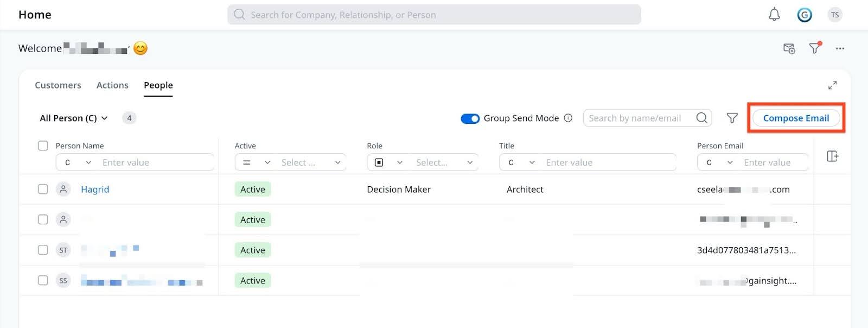Select the Hagrid row checkbox
The width and height of the screenshot is (868, 328).
43,189
